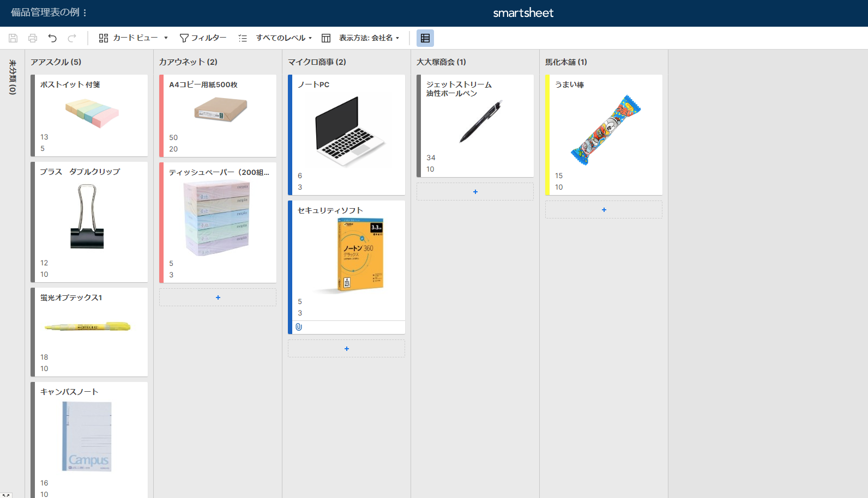
Task: Click the value 18 on 蛍光オプテックス1 card
Action: pyautogui.click(x=44, y=357)
